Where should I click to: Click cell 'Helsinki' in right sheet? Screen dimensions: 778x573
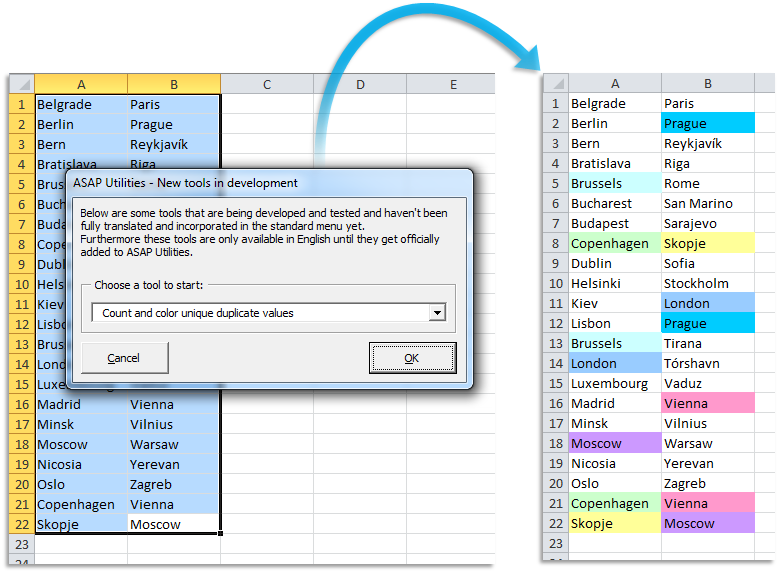click(615, 283)
